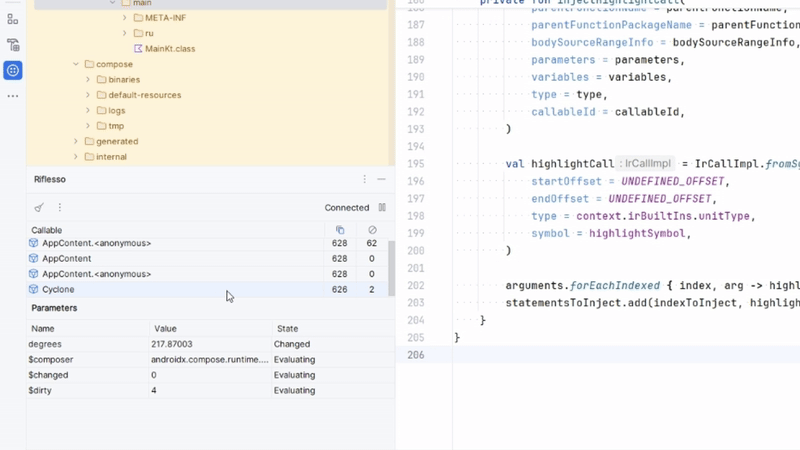Expand the default-resources folder

[88, 95]
